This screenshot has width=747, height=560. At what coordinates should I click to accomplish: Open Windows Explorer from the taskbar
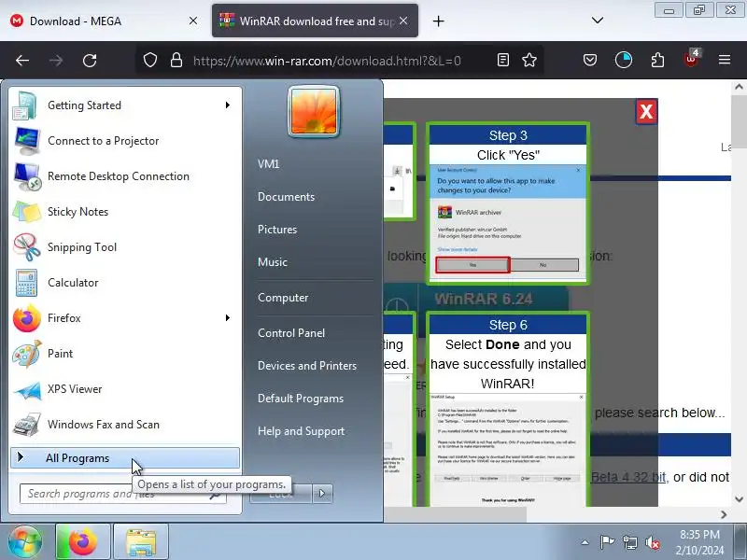141,541
